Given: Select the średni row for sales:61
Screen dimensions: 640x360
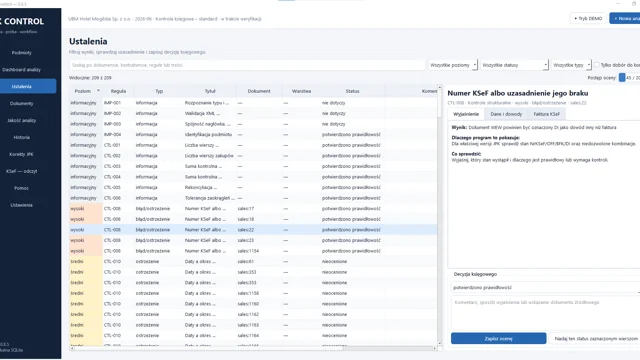Looking at the screenshot, I should pyautogui.click(x=253, y=262).
